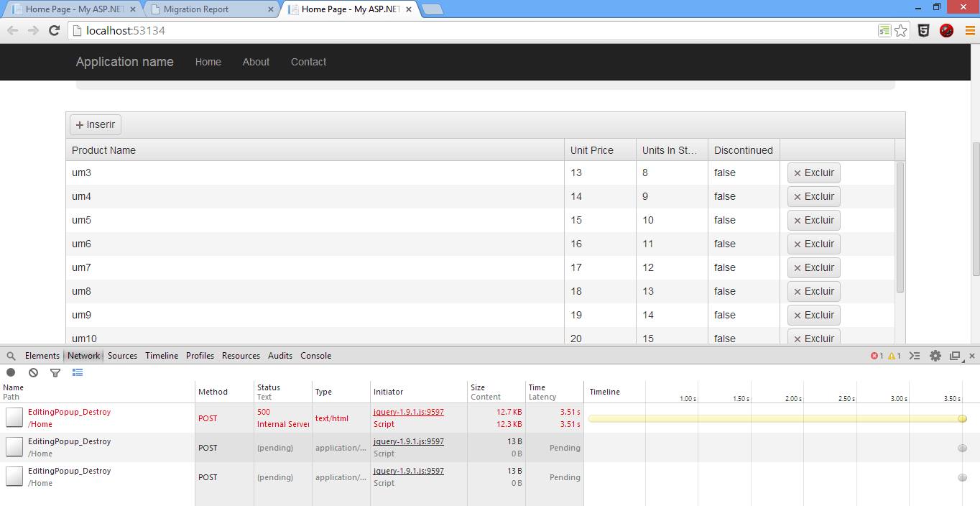
Task: Click Excluir for row um9
Action: (x=814, y=315)
